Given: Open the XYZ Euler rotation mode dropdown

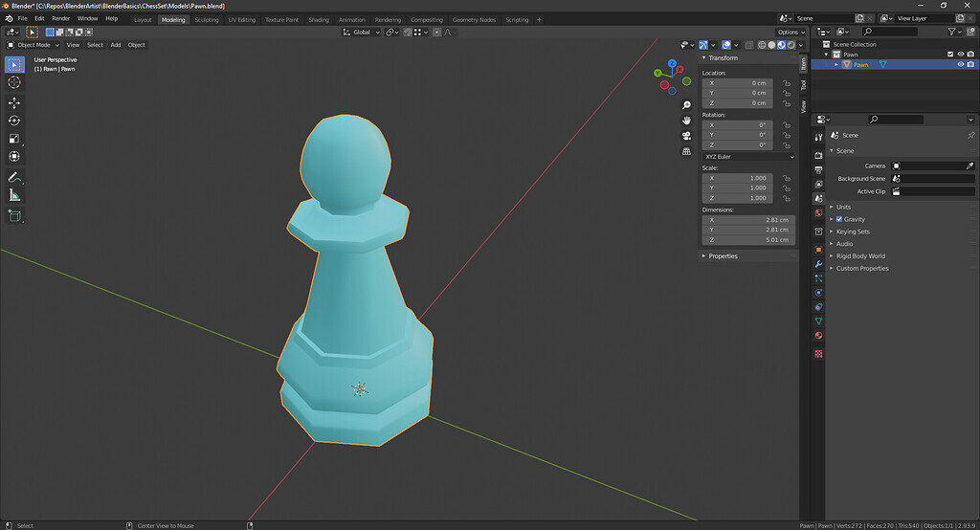Looking at the screenshot, I should coord(748,156).
